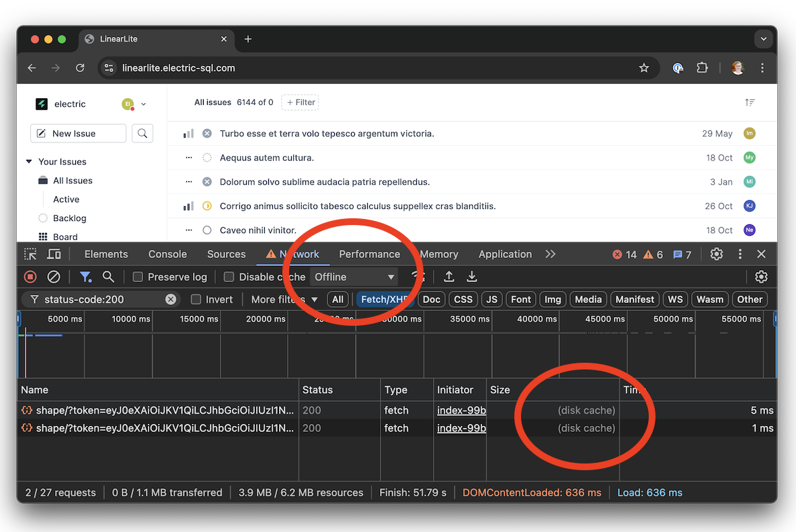Clear the network log
796x532 pixels.
click(x=54, y=277)
